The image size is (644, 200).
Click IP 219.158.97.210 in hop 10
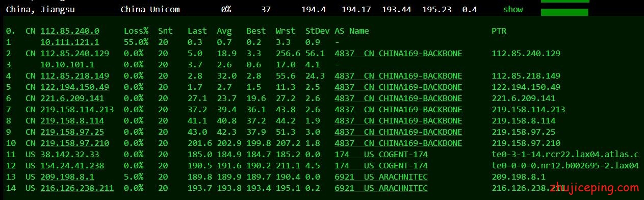pos(74,143)
